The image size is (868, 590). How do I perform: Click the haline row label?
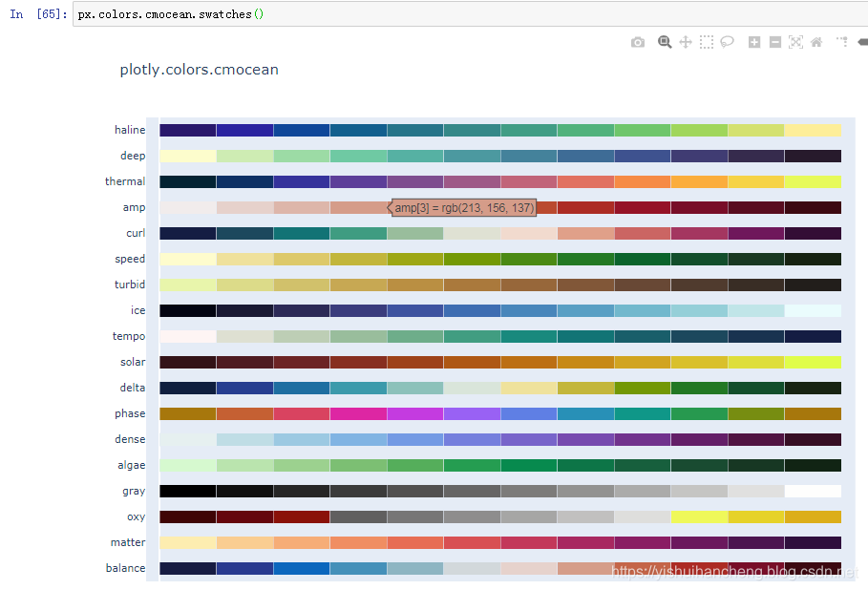(130, 130)
